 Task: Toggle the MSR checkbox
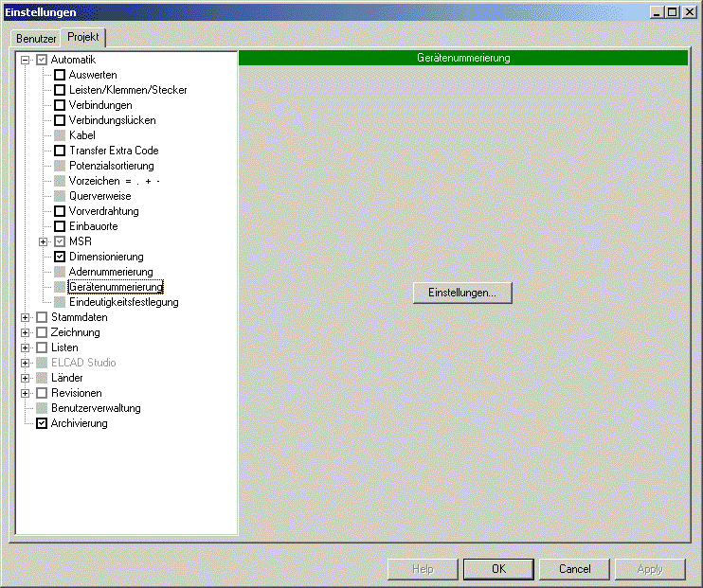60,241
